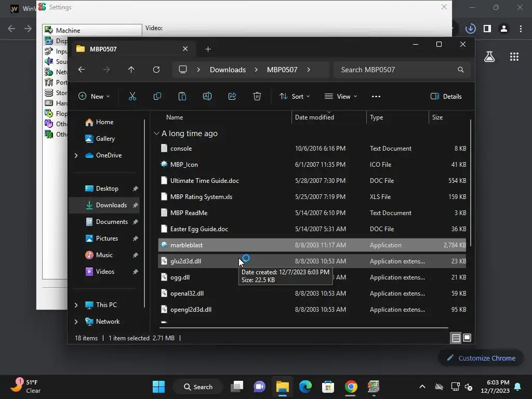Open a new Explorer tab with plus button

pyautogui.click(x=208, y=49)
